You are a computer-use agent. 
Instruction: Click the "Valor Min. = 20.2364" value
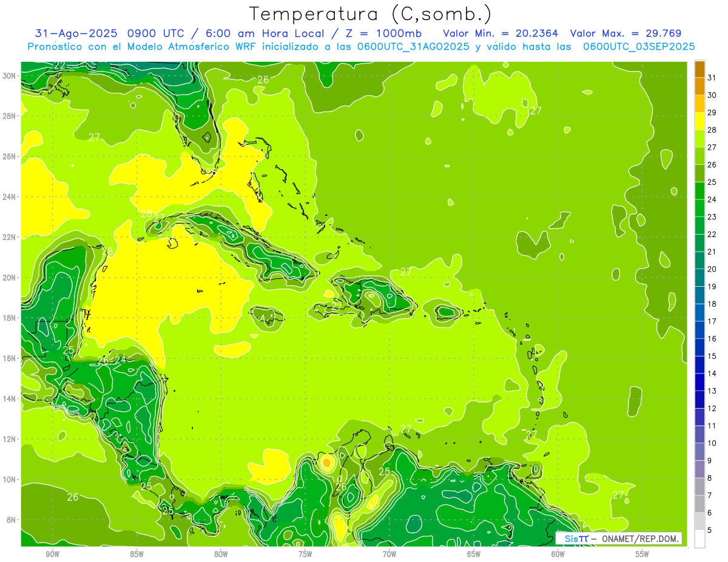pyautogui.click(x=500, y=33)
